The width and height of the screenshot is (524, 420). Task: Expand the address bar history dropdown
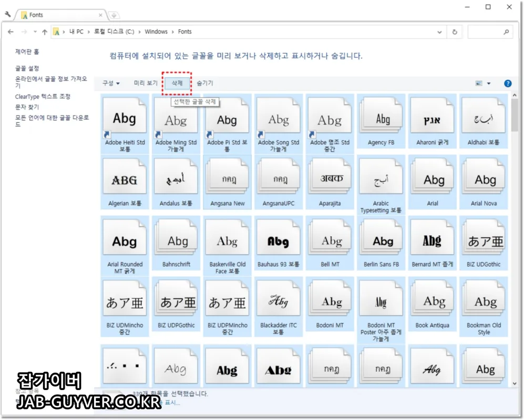tap(440, 31)
